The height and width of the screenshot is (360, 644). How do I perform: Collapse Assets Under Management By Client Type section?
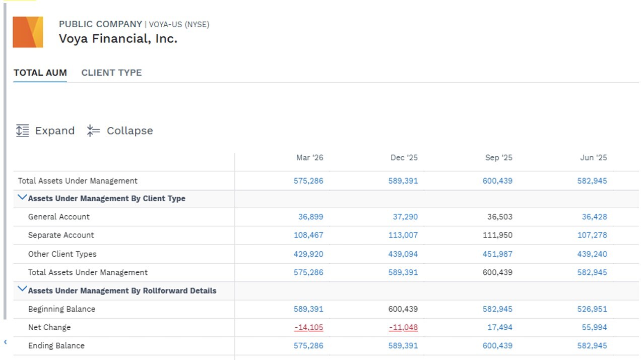(x=22, y=198)
